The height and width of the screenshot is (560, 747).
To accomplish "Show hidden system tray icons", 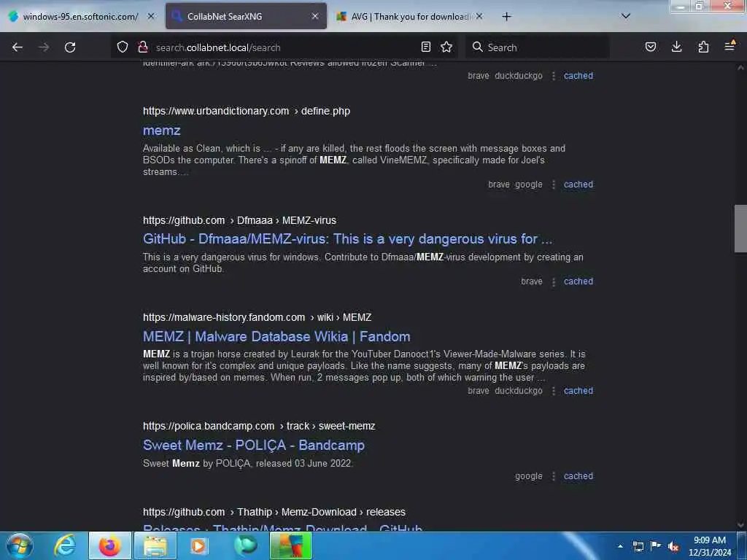I will click(620, 546).
